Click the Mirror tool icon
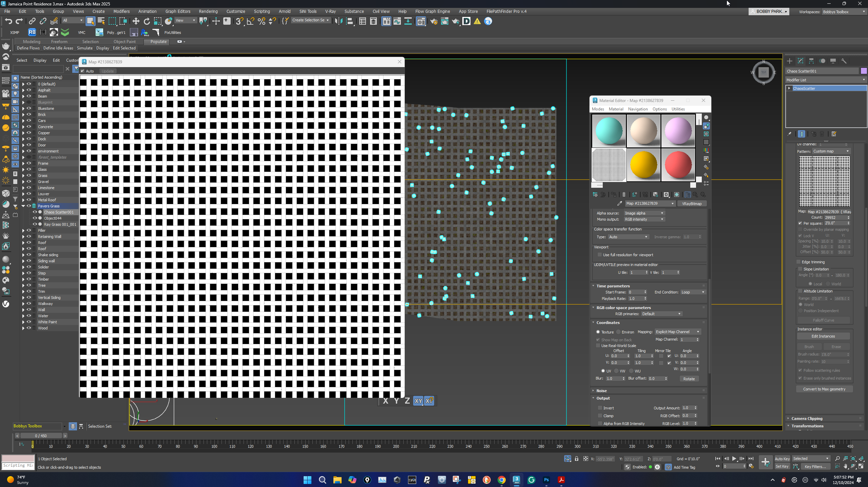This screenshot has width=868, height=487. [338, 21]
